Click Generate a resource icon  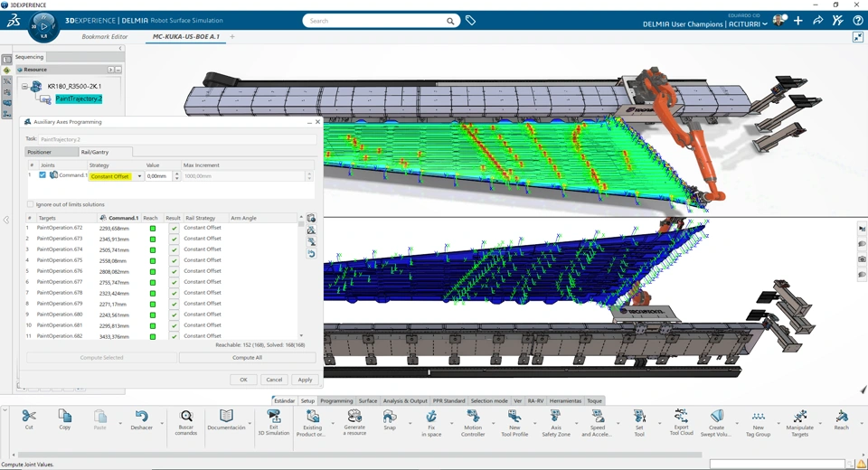pos(354,417)
